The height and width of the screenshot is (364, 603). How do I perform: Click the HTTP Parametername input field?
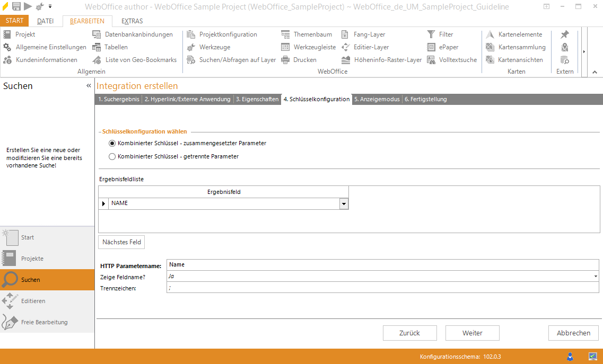(x=382, y=264)
